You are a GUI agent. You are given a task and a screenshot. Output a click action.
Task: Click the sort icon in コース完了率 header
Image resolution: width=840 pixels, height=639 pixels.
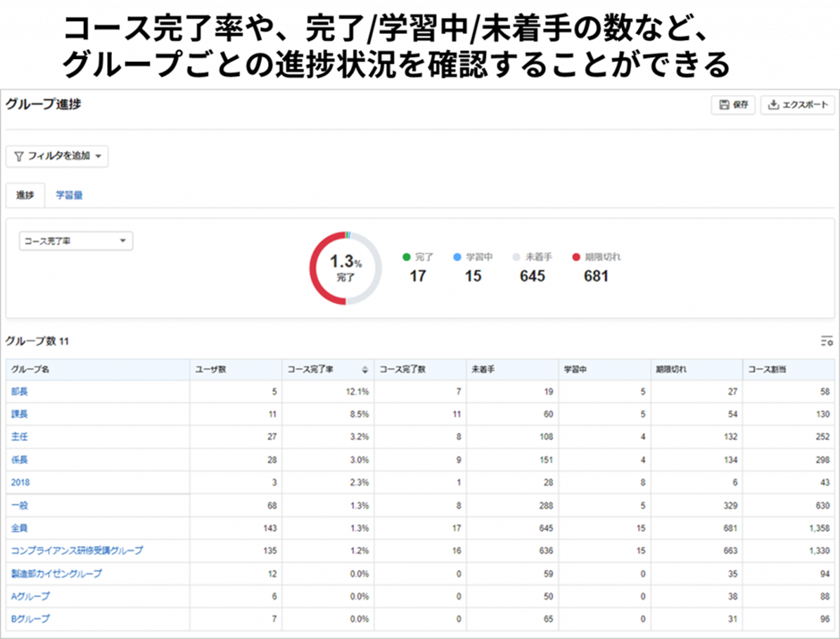[x=365, y=370]
